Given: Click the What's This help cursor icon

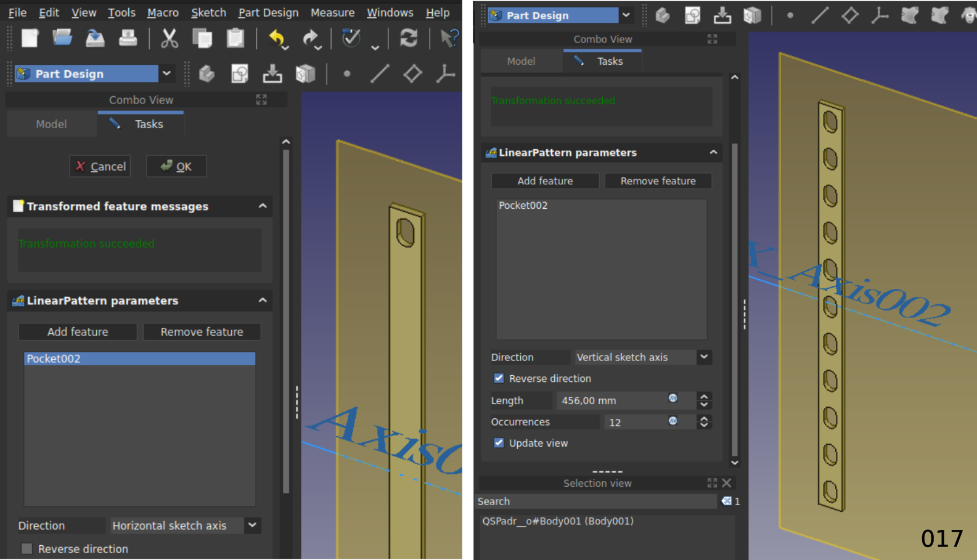Looking at the screenshot, I should click(449, 38).
